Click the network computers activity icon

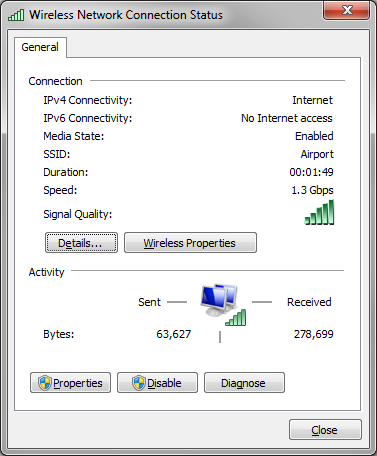223,304
